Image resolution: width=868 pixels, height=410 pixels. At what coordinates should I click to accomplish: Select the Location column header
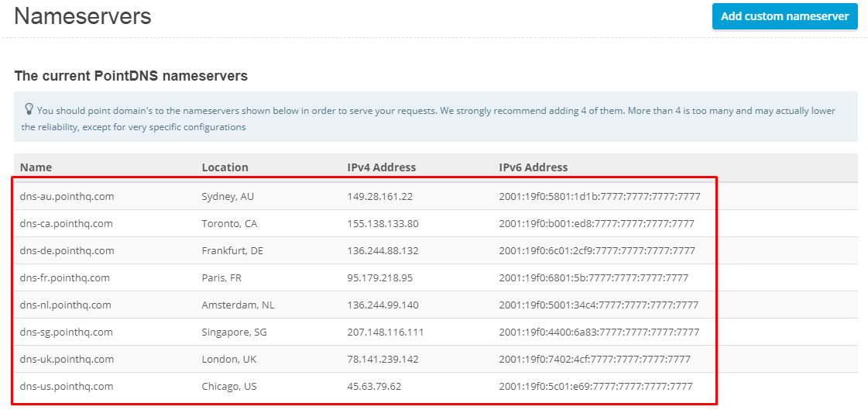(x=225, y=167)
